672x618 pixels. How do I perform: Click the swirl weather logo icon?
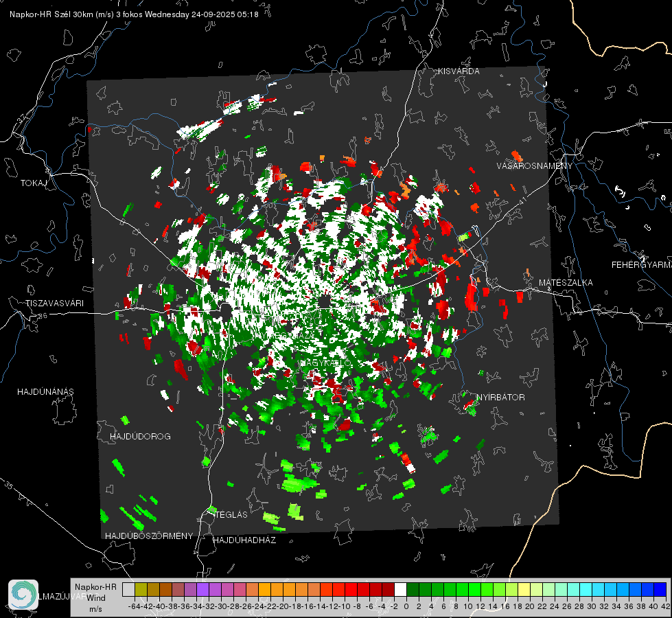pos(23,595)
